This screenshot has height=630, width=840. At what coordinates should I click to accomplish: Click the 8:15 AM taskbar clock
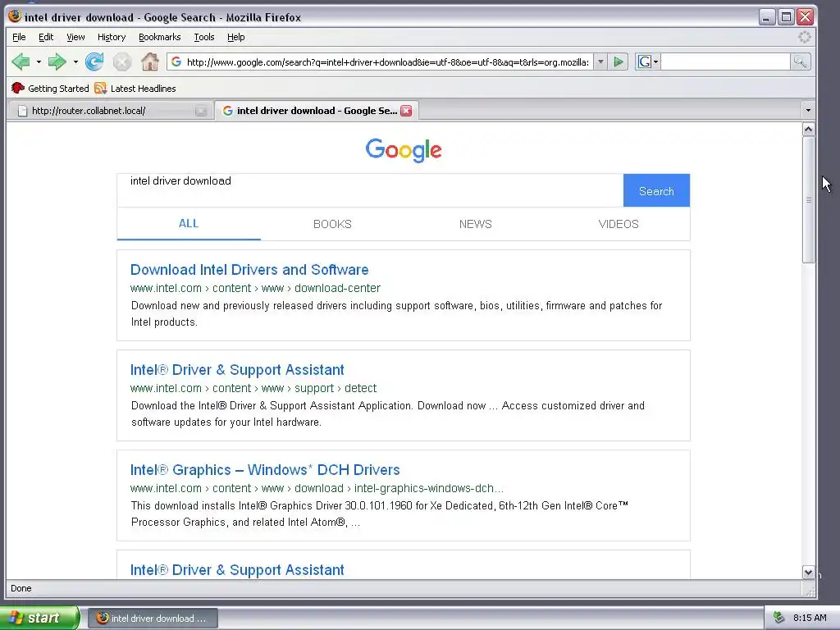tap(810, 618)
